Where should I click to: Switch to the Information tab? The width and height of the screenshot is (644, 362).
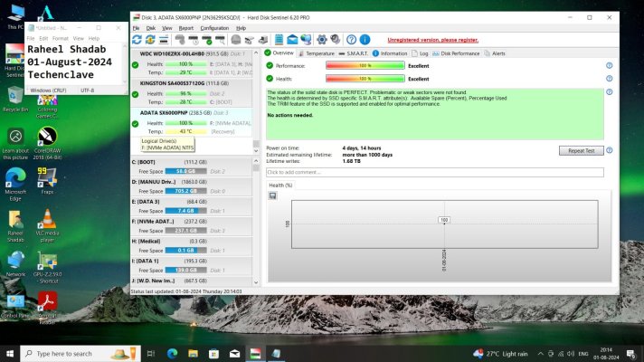(390, 53)
